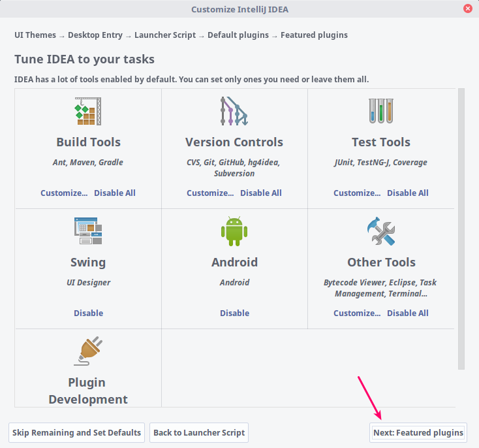Disable the Swing UI Designer plugin
The height and width of the screenshot is (448, 479).
coord(88,313)
